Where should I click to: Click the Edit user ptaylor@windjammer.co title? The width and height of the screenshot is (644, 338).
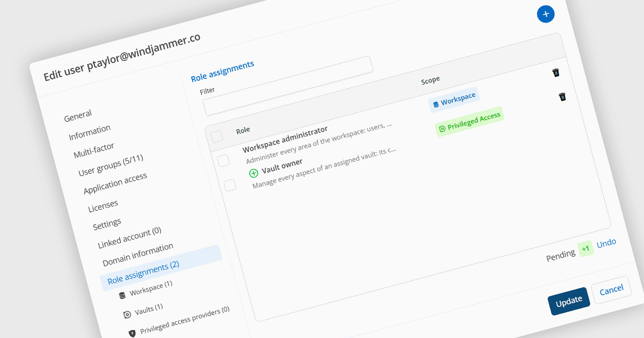point(122,57)
